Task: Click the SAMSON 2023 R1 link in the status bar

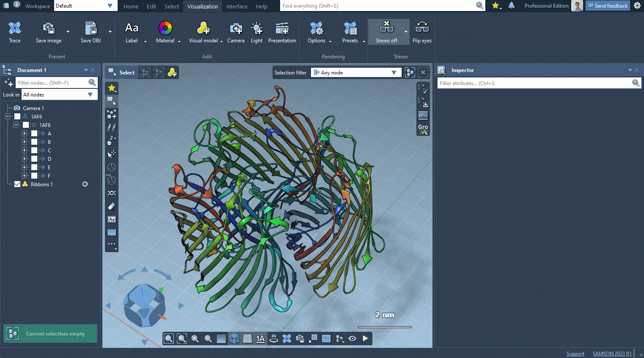Action: click(612, 353)
